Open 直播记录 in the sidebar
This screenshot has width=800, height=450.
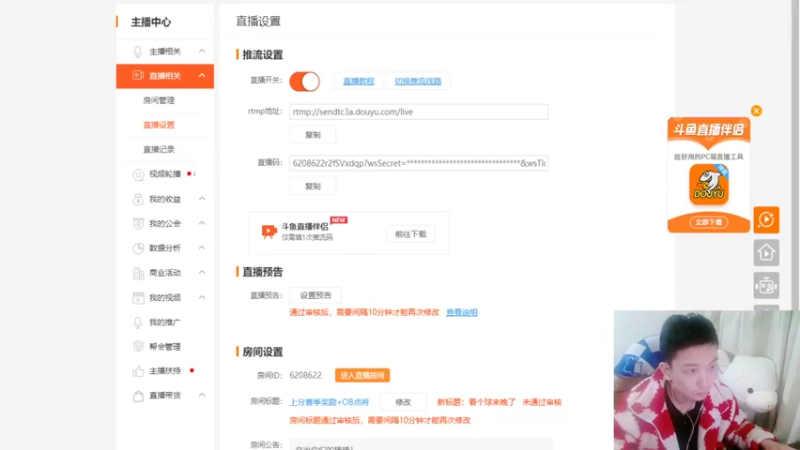click(159, 149)
